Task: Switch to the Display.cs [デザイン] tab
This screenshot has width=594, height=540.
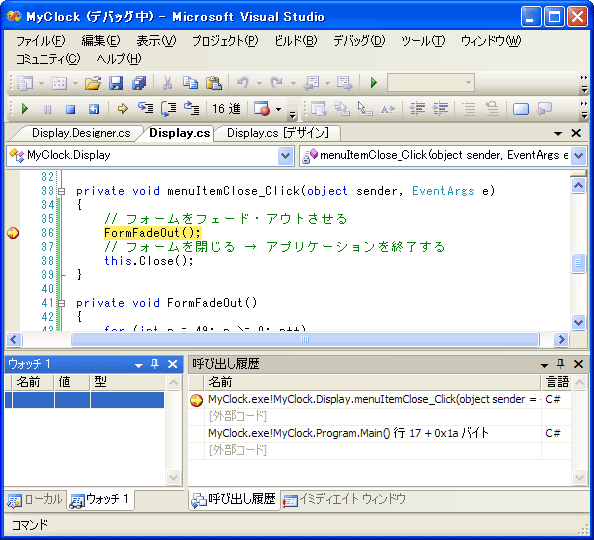Action: tap(278, 133)
